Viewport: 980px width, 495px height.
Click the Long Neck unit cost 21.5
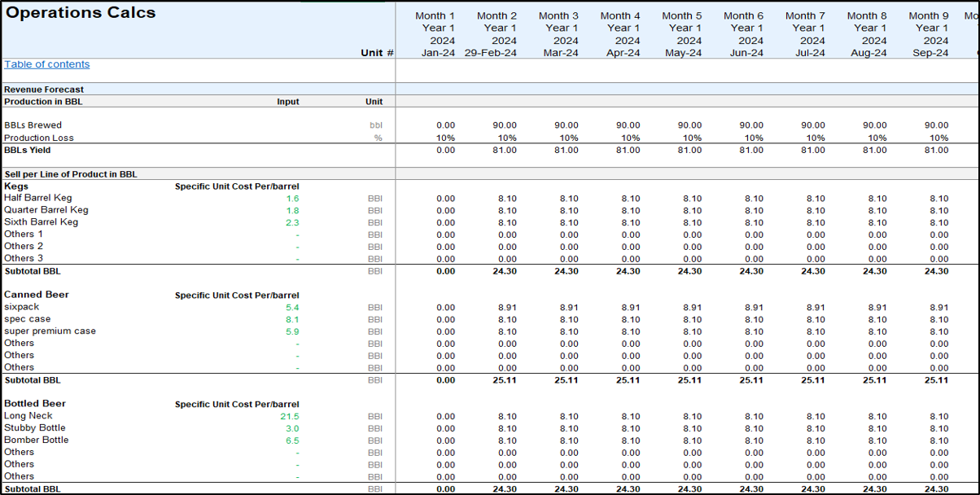[x=290, y=417]
